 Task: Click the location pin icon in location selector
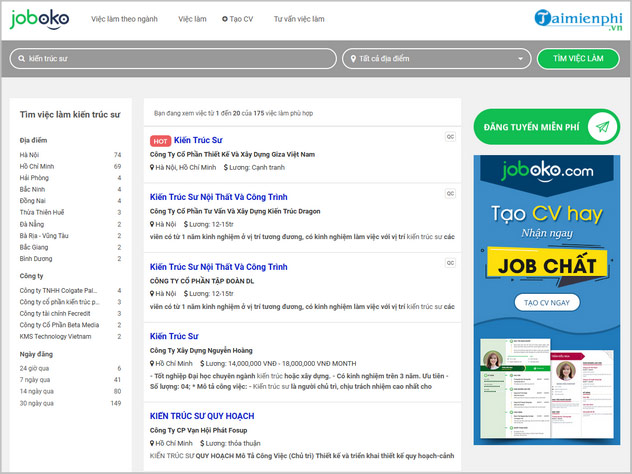(x=353, y=59)
